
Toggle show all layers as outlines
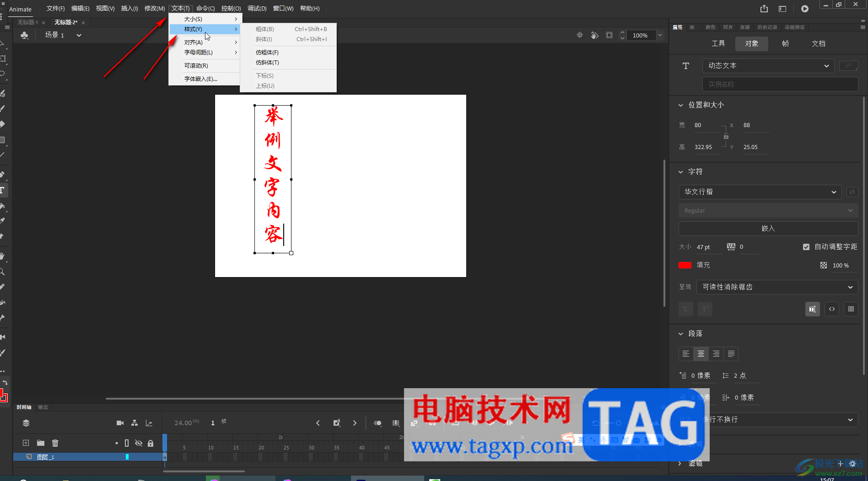[x=127, y=443]
